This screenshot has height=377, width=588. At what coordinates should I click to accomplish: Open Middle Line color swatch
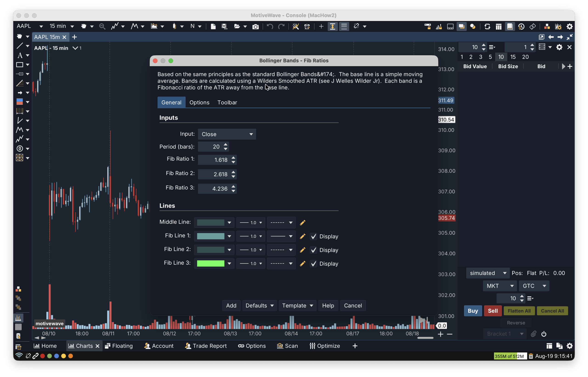click(214, 223)
